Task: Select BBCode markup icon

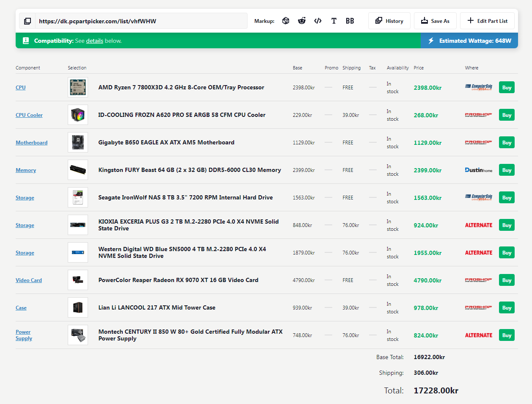Action: (350, 21)
